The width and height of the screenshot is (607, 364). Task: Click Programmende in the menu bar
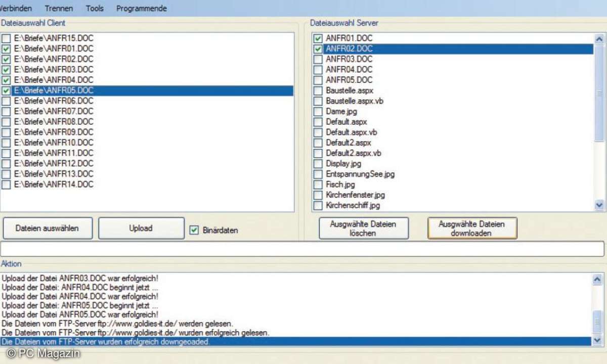(142, 9)
